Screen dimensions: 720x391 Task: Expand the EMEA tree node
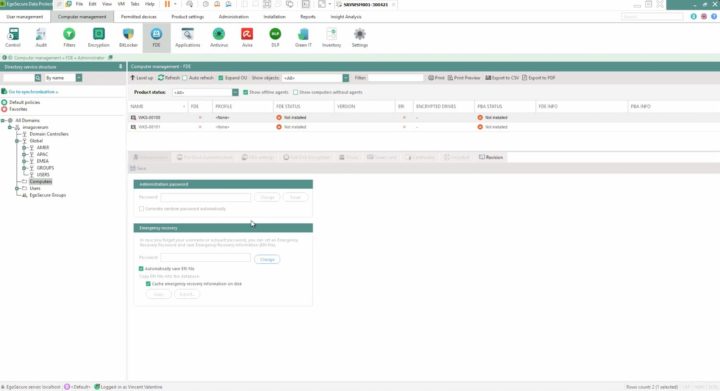click(24, 161)
